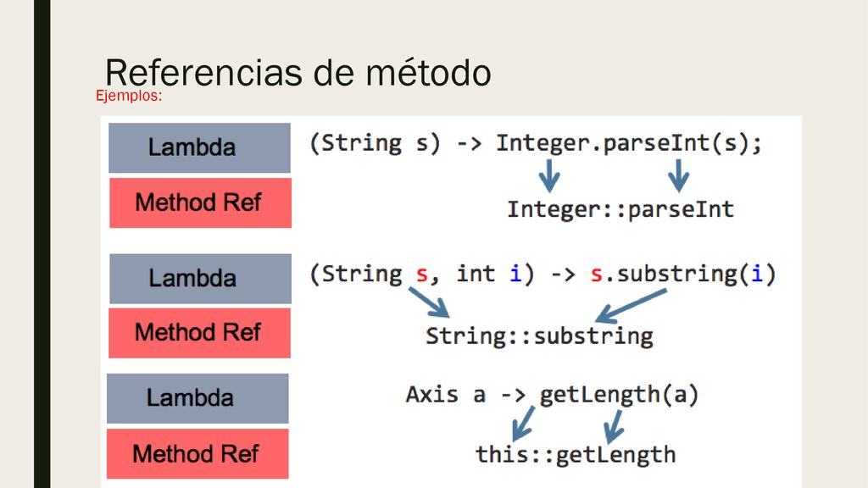This screenshot has width=868, height=488.
Task: Click the arrow from getLength pointing to this
Action: coord(523,424)
